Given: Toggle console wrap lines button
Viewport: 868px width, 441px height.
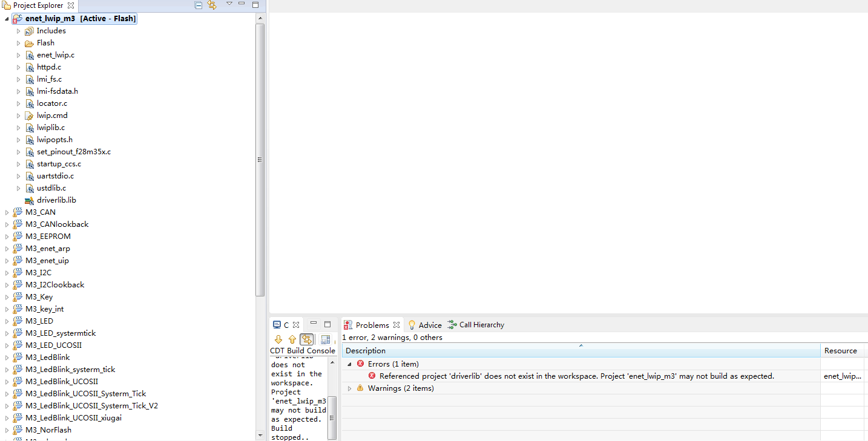Looking at the screenshot, I should click(x=307, y=339).
